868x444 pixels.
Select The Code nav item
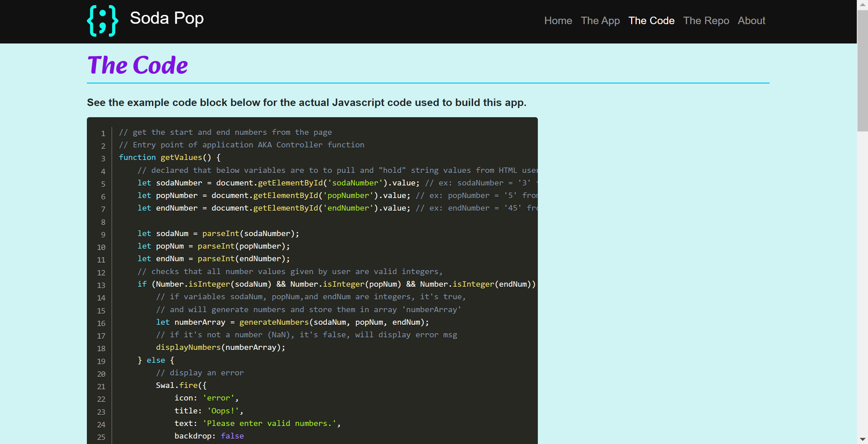(651, 21)
